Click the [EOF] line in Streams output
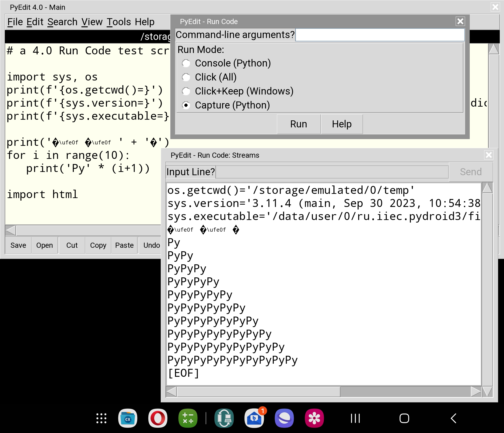The image size is (504, 433). coord(183,373)
